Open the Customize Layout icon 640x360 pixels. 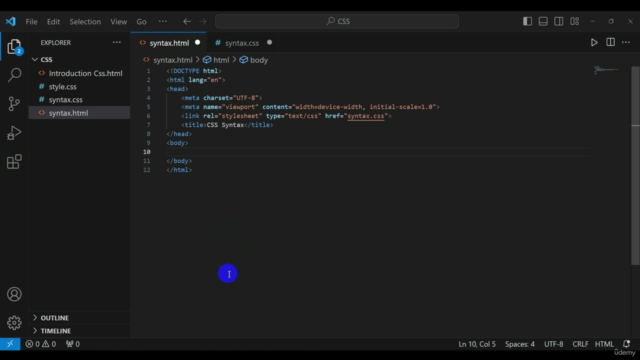[x=575, y=21]
